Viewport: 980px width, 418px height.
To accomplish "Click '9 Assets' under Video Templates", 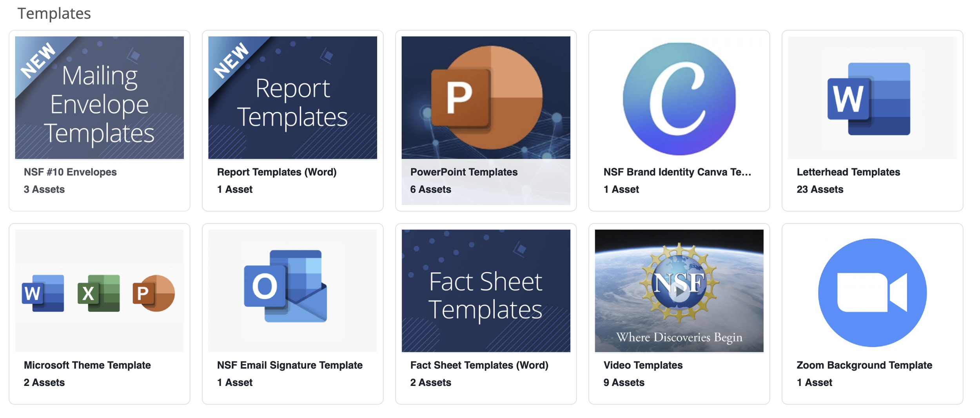I will coord(624,382).
